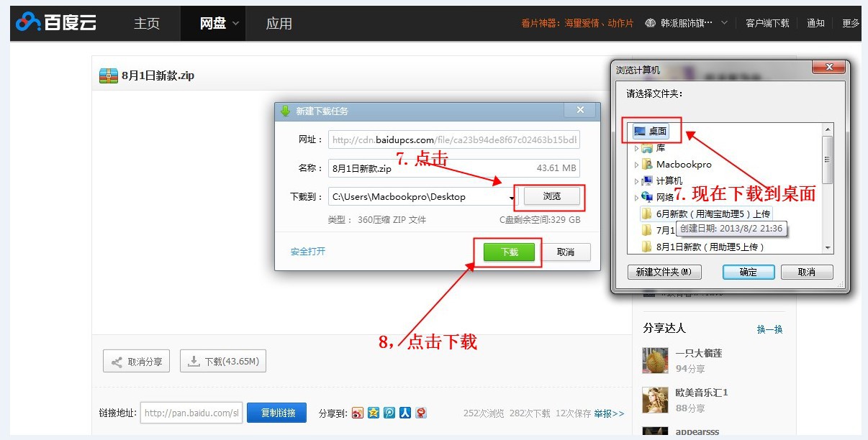Open the 朋友网 share icon
This screenshot has height=440, width=868.
(389, 413)
